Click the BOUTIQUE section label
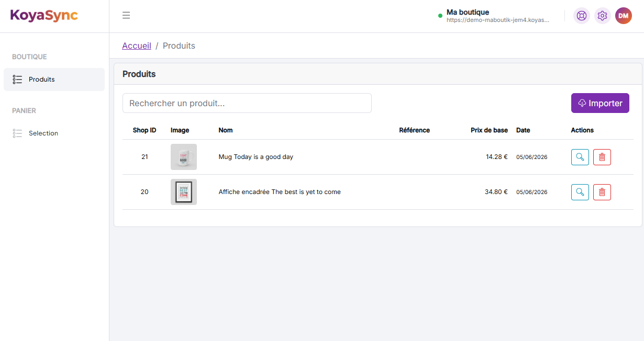The width and height of the screenshot is (644, 341). click(x=29, y=56)
